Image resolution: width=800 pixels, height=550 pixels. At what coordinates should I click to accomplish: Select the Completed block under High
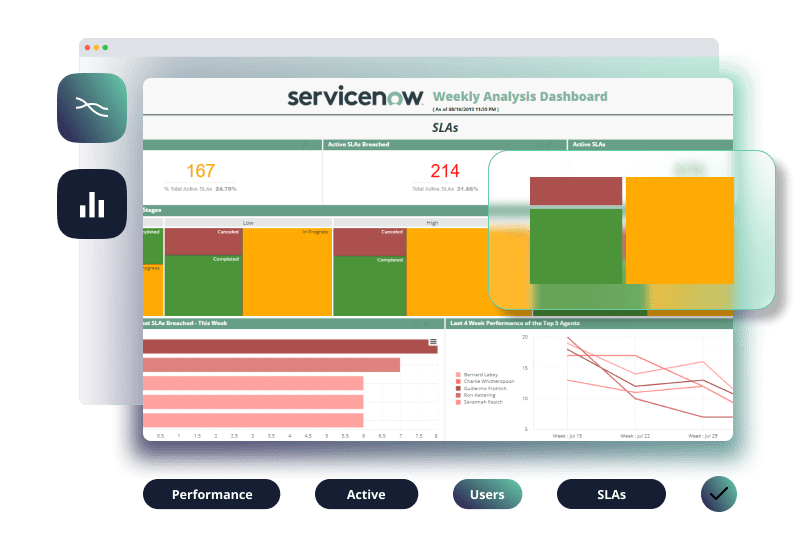[370, 286]
